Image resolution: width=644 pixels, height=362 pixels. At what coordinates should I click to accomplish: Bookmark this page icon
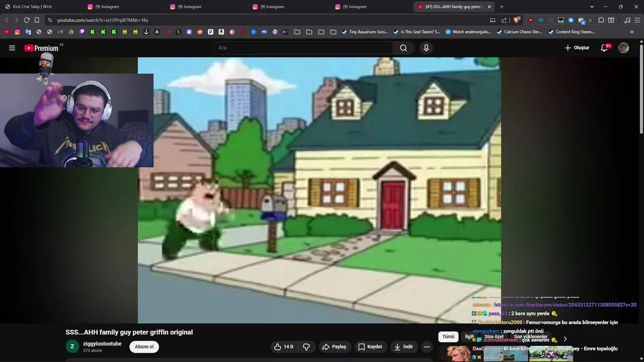coord(37,20)
